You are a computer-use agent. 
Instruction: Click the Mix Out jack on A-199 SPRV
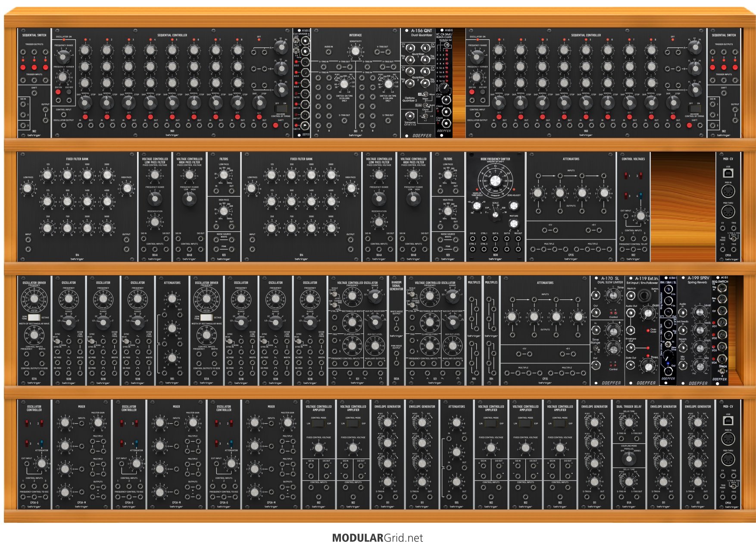click(x=683, y=365)
